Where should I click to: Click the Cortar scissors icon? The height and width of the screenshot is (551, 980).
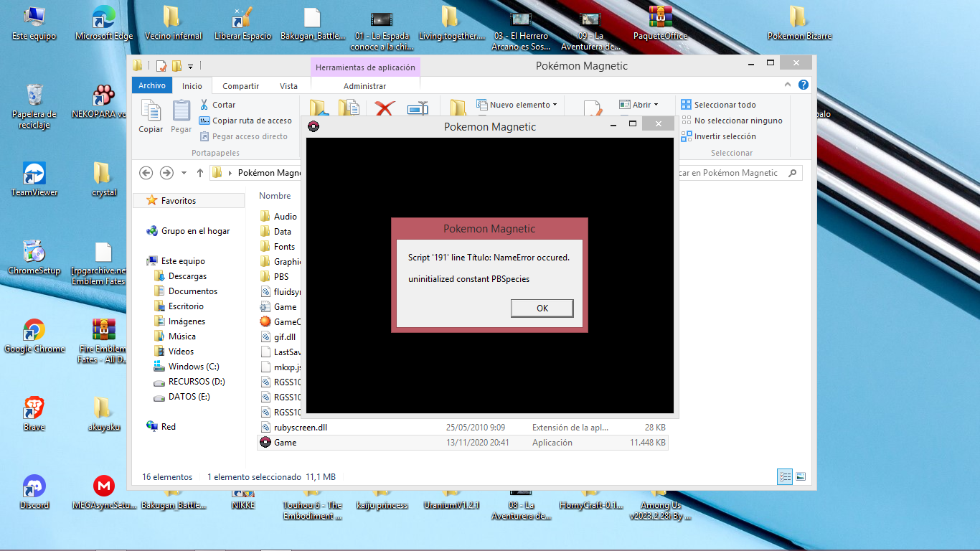pos(204,105)
